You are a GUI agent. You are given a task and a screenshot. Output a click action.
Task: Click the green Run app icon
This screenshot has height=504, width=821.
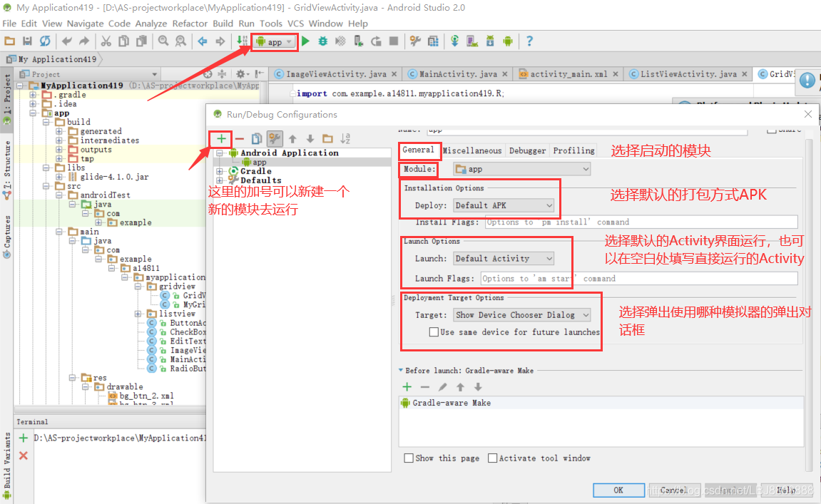(x=306, y=41)
